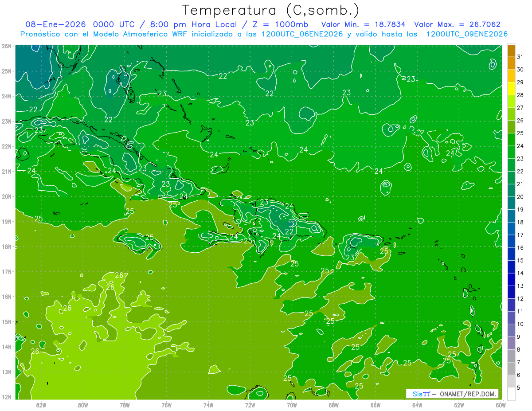Click the "12" value on the color legend
The height and width of the screenshot is (411, 532).
click(520, 298)
